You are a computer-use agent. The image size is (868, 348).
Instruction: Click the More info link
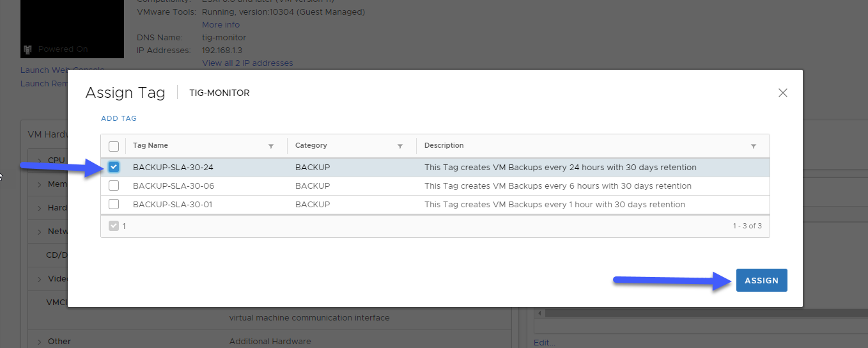221,25
